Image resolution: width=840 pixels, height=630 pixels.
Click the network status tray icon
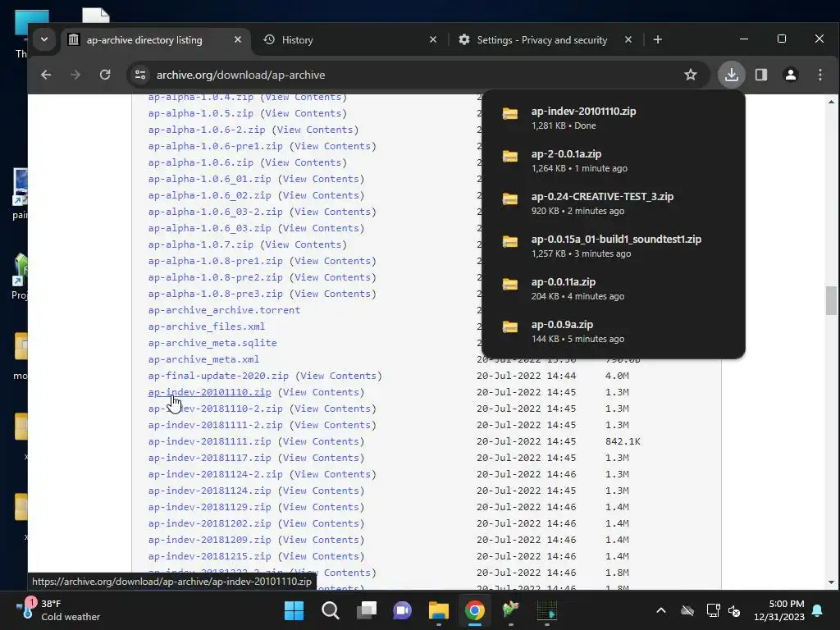click(x=713, y=610)
